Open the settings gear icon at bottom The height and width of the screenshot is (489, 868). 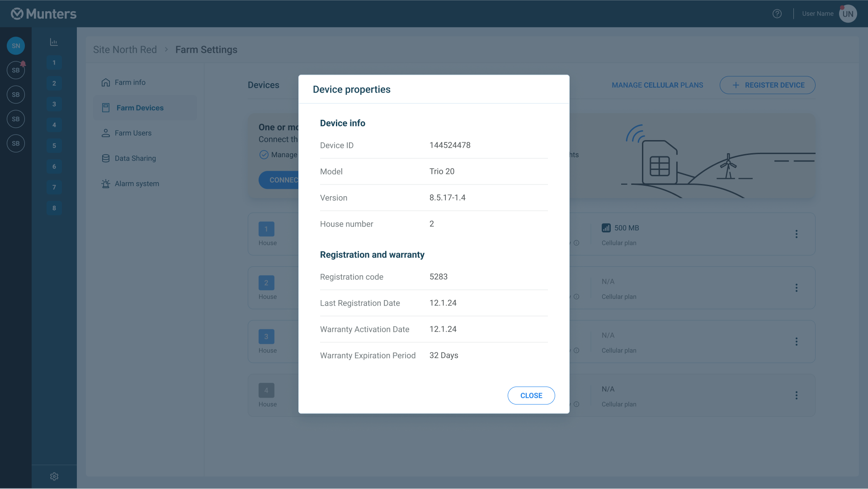54,476
